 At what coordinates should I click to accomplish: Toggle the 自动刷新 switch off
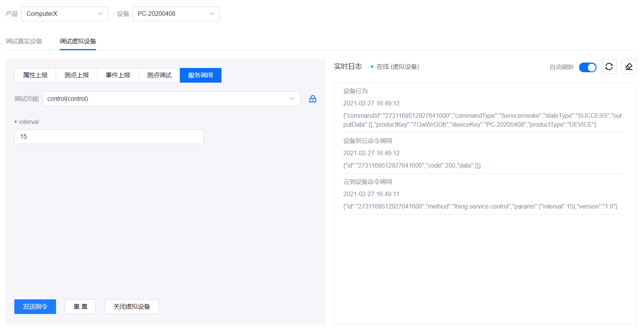tap(588, 67)
